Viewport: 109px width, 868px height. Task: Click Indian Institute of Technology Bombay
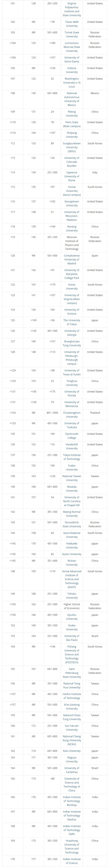pyautogui.click(x=72, y=801)
